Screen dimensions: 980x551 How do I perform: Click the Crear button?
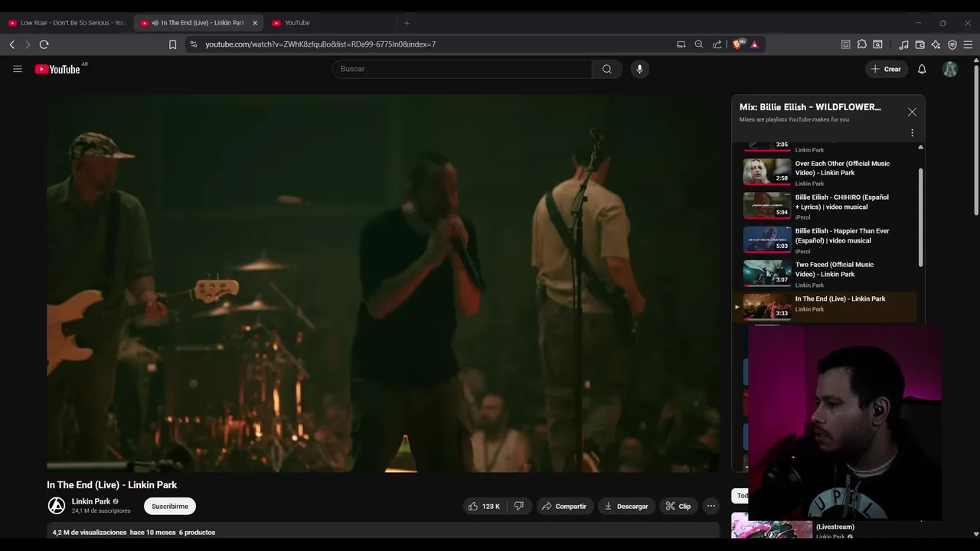pos(886,69)
